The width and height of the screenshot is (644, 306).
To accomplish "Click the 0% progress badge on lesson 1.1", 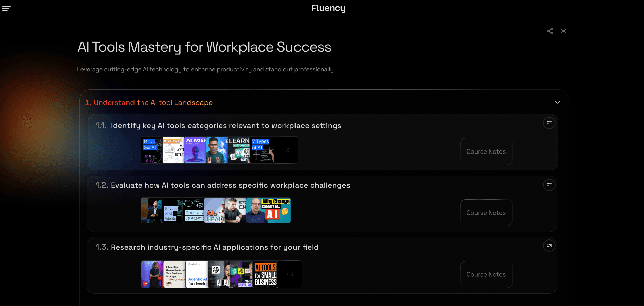I will click(x=549, y=123).
